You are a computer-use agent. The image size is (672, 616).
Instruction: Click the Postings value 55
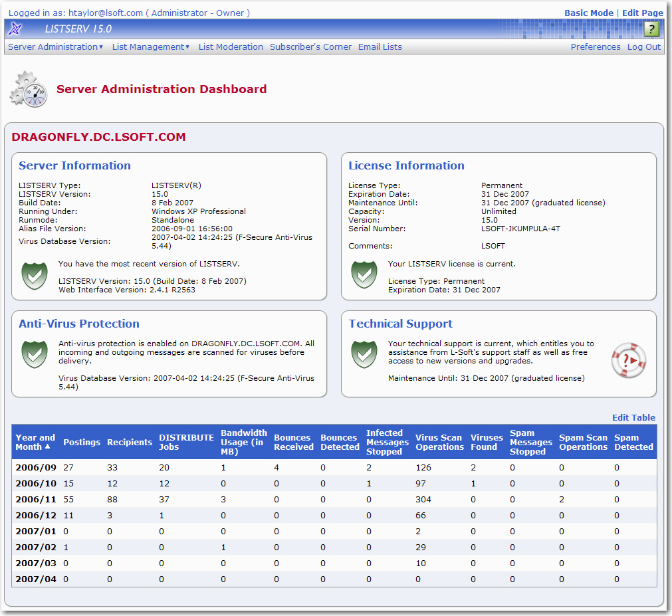click(x=68, y=499)
